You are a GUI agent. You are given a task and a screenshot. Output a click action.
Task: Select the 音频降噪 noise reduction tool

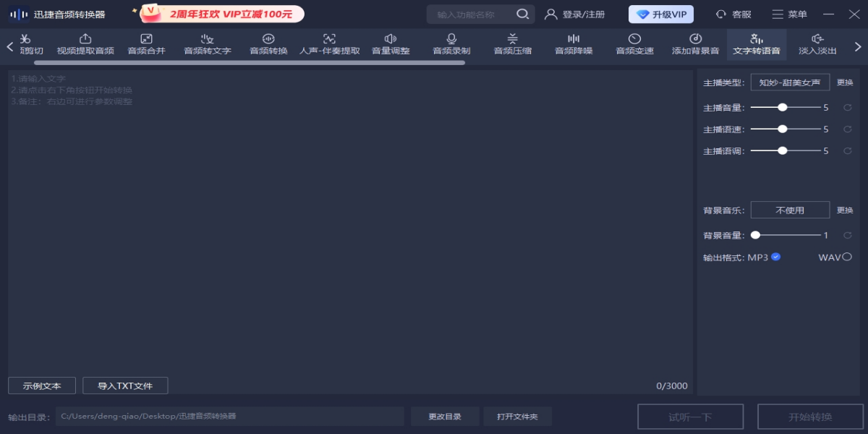pyautogui.click(x=574, y=44)
